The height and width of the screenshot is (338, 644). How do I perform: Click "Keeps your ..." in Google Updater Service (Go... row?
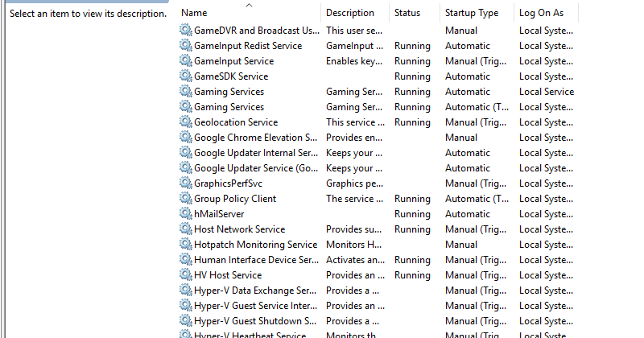coord(354,168)
